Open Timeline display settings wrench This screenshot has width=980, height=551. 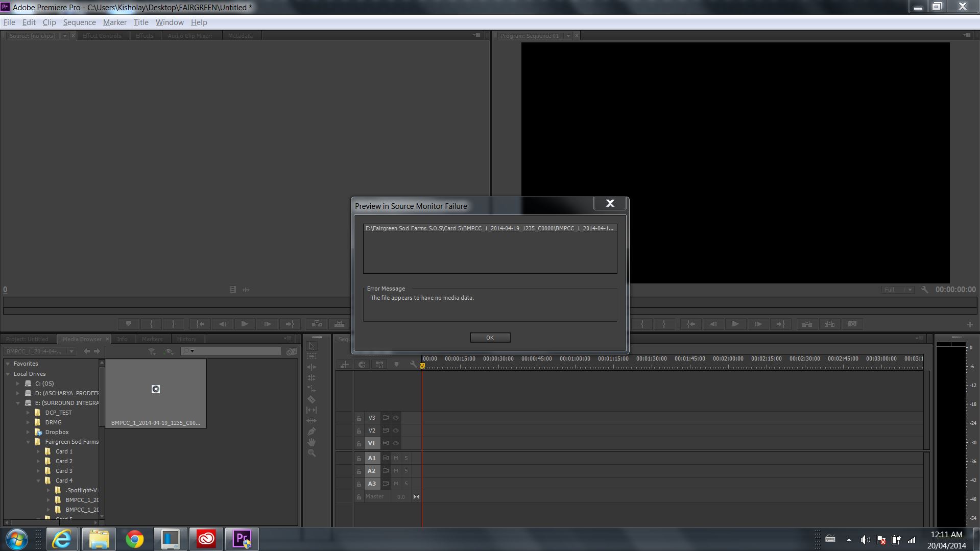pyautogui.click(x=413, y=364)
